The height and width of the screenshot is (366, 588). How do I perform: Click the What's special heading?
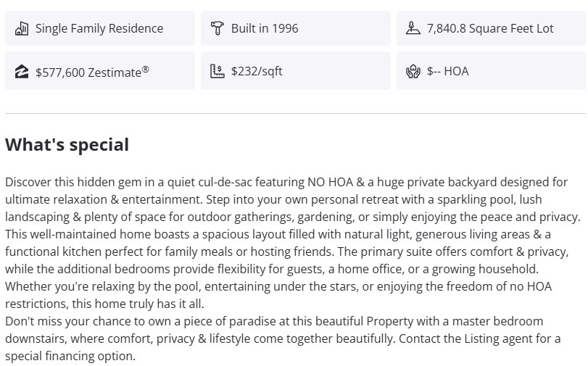point(67,144)
